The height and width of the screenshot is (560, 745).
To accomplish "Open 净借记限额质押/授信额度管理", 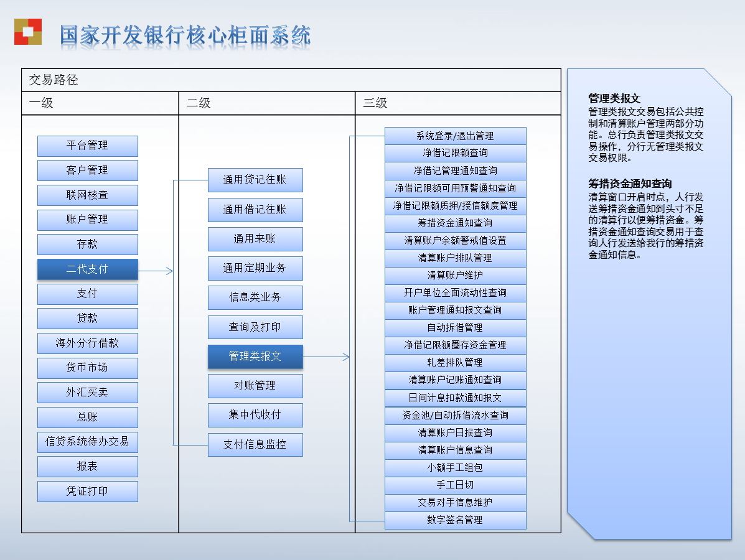I will pos(455,206).
